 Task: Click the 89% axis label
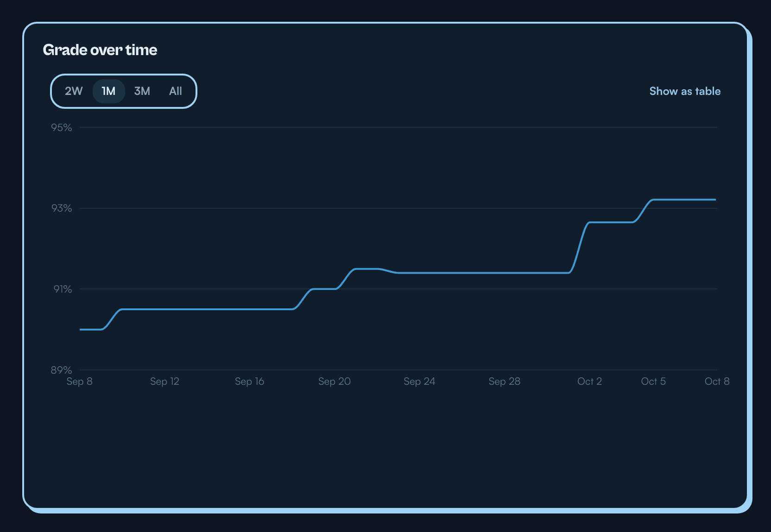(x=62, y=370)
